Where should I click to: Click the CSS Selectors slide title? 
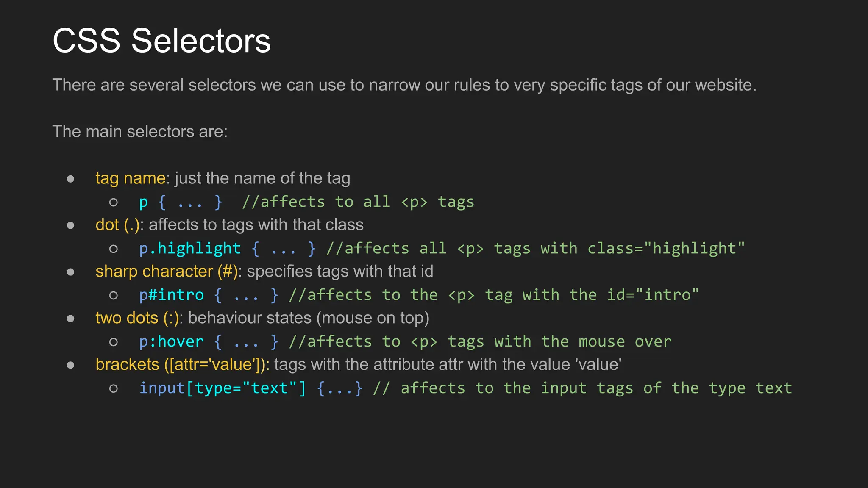pos(161,41)
